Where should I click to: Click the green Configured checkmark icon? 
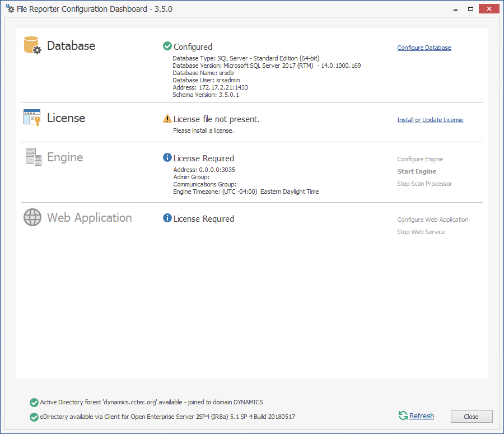click(x=167, y=46)
